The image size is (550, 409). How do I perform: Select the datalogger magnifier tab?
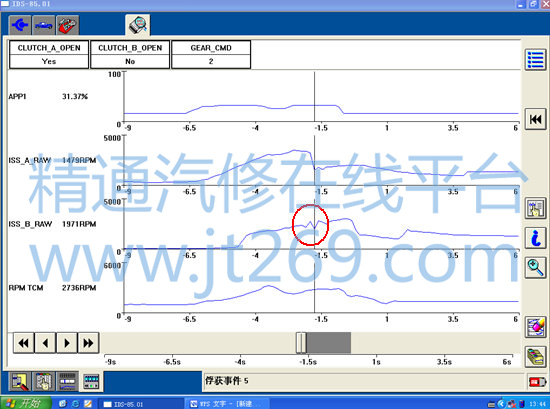138,25
